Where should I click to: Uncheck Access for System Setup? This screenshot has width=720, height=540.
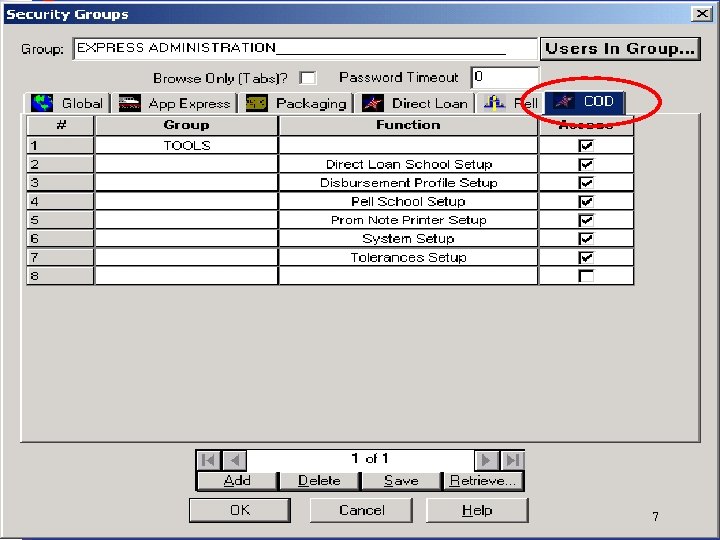click(586, 239)
